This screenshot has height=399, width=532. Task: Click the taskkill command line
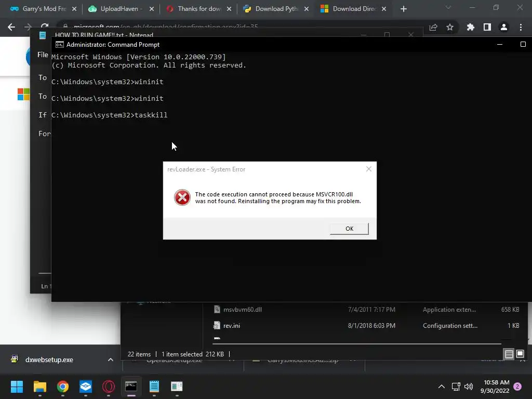(109, 115)
